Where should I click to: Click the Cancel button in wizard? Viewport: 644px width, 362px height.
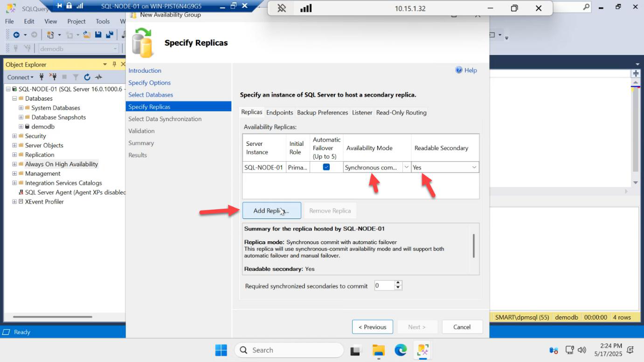[x=462, y=327]
